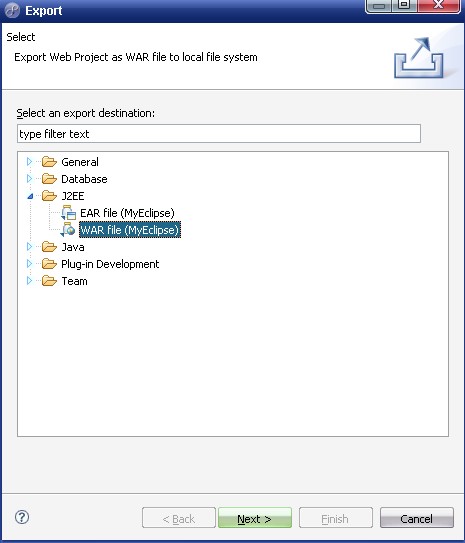The width and height of the screenshot is (465, 543).
Task: Expand the General category
Action: pyautogui.click(x=29, y=162)
